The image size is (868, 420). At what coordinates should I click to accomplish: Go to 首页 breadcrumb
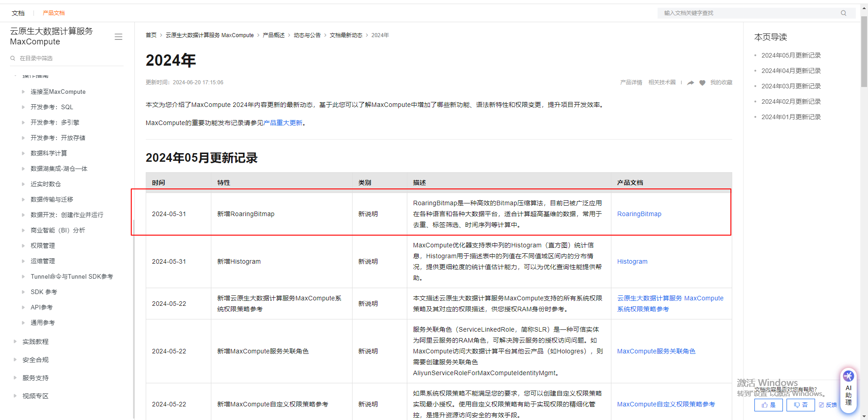(151, 35)
